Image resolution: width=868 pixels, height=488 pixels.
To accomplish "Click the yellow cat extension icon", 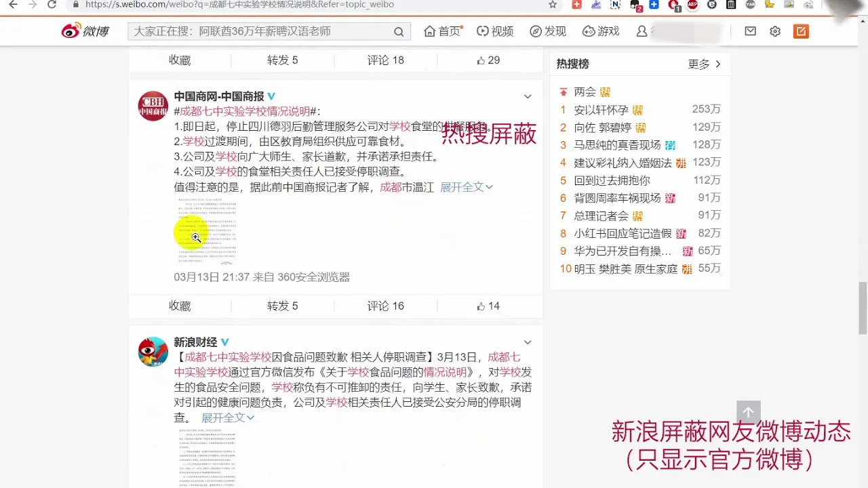I will [770, 5].
